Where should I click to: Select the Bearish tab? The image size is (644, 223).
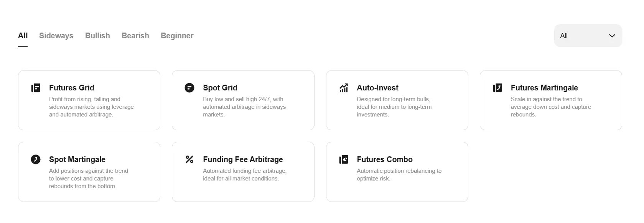pos(135,36)
